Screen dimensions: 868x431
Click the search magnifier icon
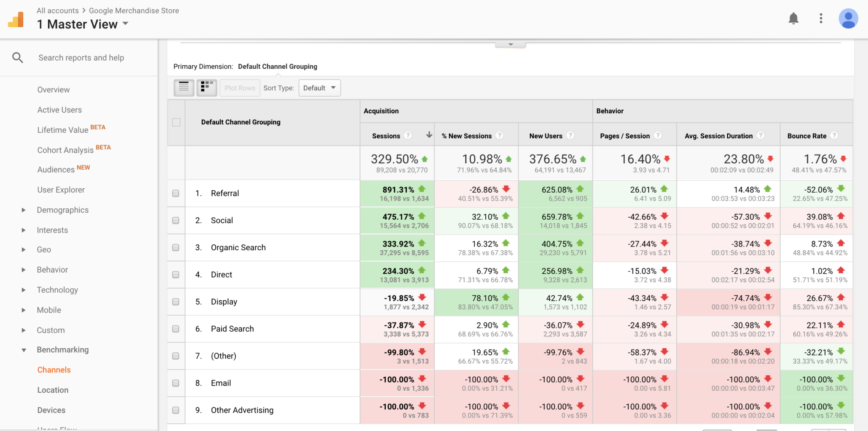(17, 58)
